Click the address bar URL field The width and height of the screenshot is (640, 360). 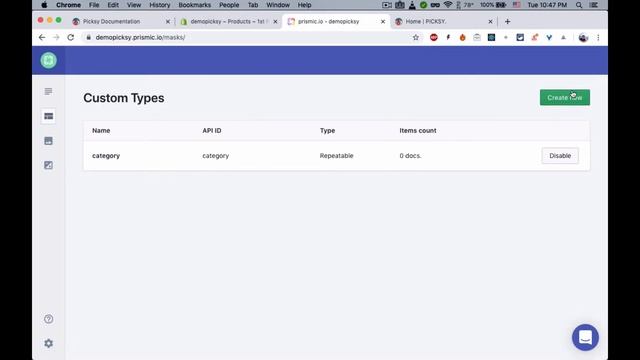(251, 37)
